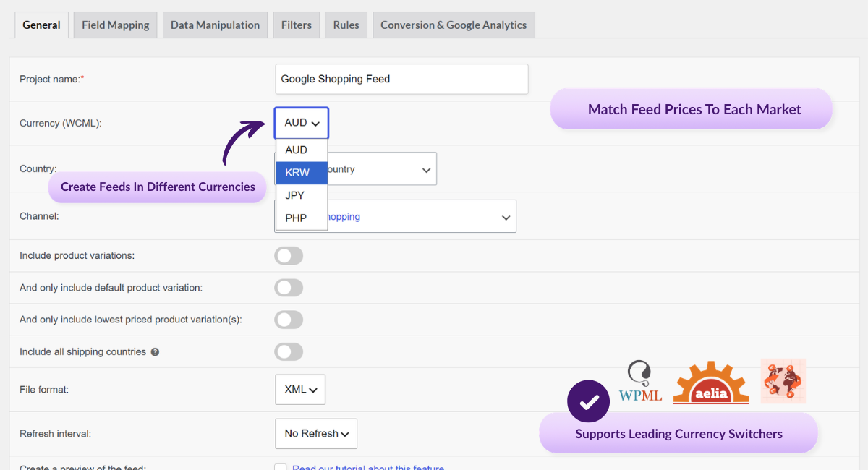Toggle Include product variations switch
Image resolution: width=868 pixels, height=470 pixels.
[289, 256]
